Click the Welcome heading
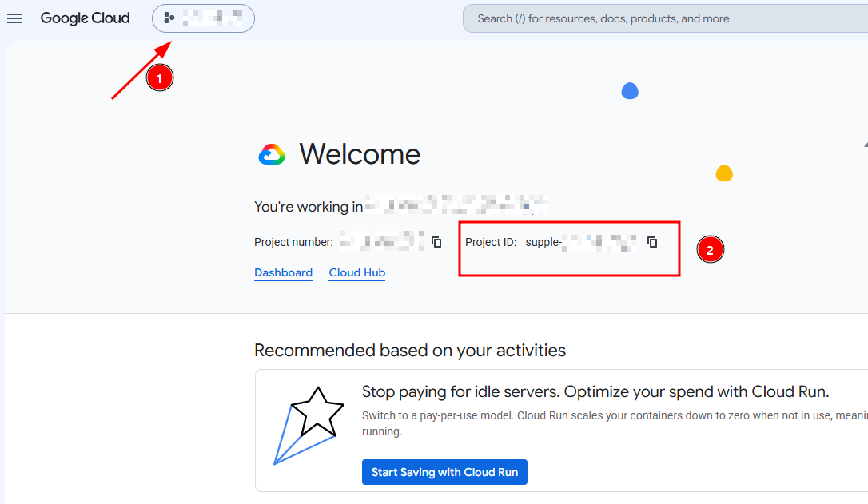 [x=360, y=154]
